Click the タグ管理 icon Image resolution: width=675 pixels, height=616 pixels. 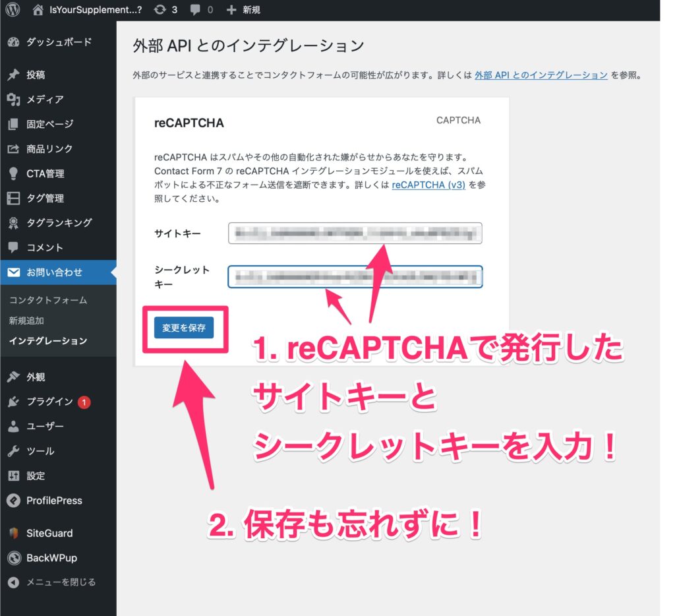13,198
